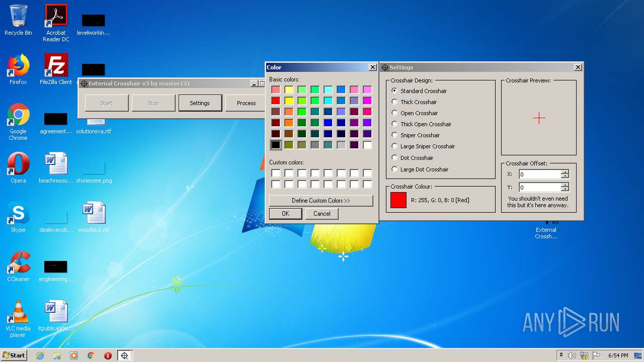The width and height of the screenshot is (644, 362).
Task: Open media player taskbar icon
Action: (x=74, y=355)
